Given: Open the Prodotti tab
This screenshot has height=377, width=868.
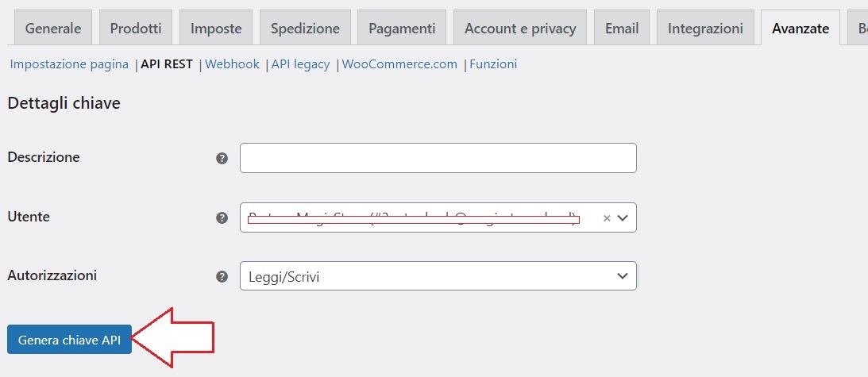Looking at the screenshot, I should point(136,28).
